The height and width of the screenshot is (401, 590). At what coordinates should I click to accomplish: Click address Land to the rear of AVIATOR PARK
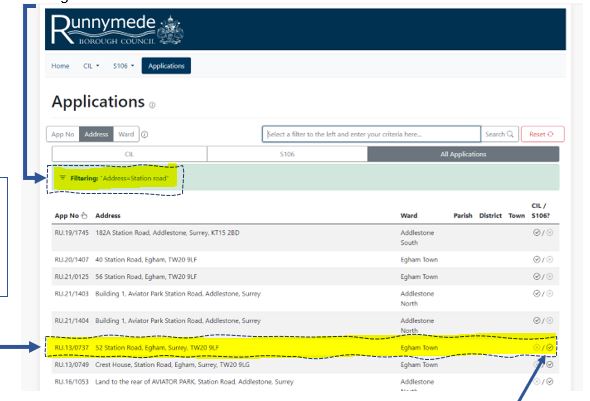[x=194, y=381]
